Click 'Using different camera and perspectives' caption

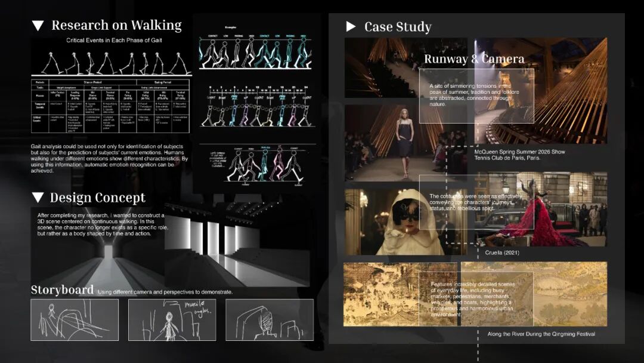pos(165,293)
